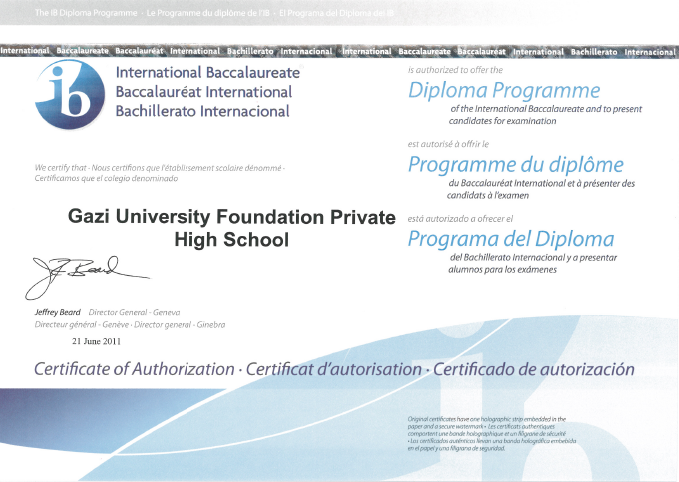Click the IB globe logo
This screenshot has width=679, height=482.
coord(68,93)
